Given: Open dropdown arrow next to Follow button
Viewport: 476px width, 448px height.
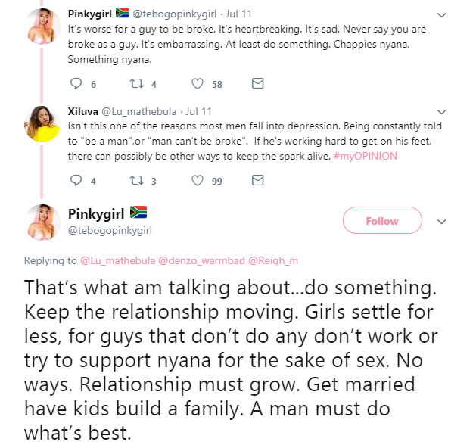Looking at the screenshot, I should coord(443,222).
